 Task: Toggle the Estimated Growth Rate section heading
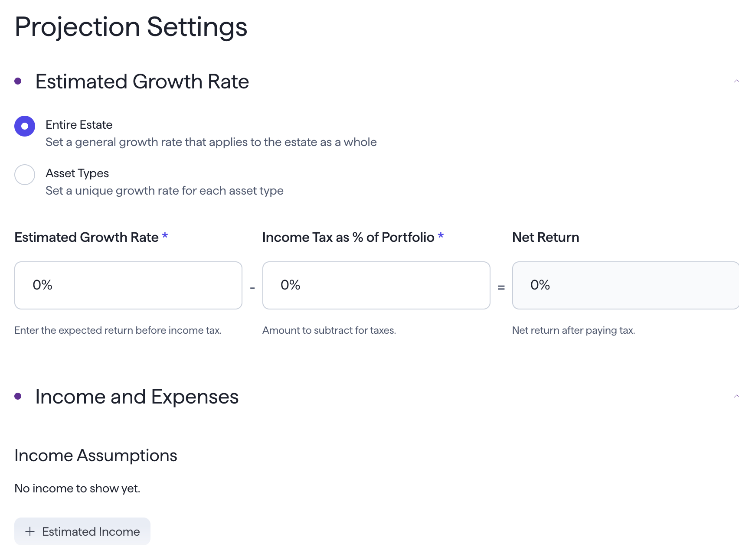pos(142,81)
